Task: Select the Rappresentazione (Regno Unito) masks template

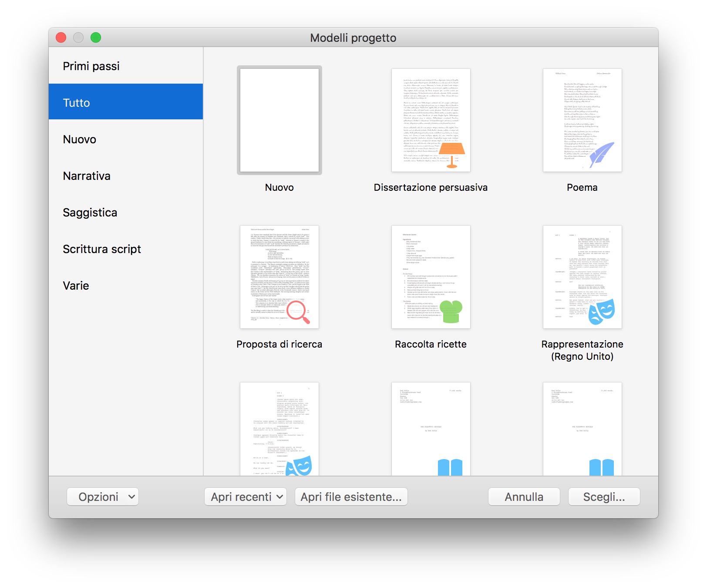Action: pyautogui.click(x=582, y=277)
